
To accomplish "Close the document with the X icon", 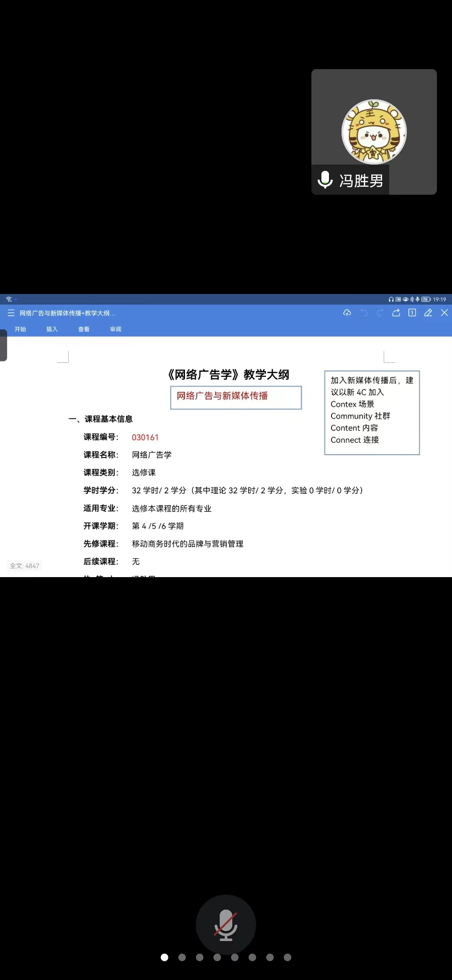I will [x=444, y=313].
